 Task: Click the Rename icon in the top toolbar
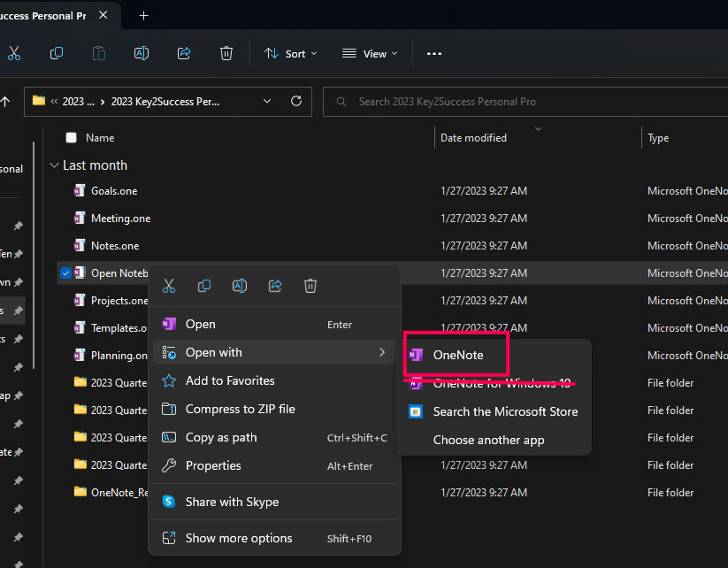pos(142,53)
